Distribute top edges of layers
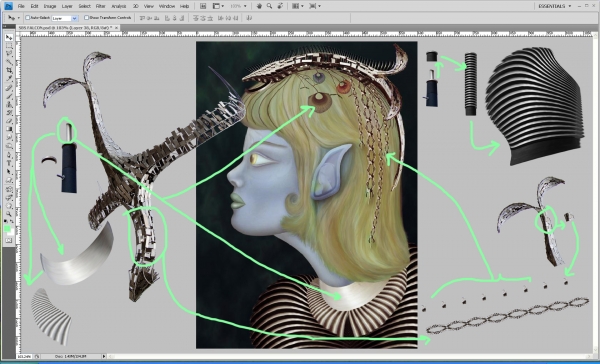This screenshot has height=364, width=600. click(x=196, y=18)
